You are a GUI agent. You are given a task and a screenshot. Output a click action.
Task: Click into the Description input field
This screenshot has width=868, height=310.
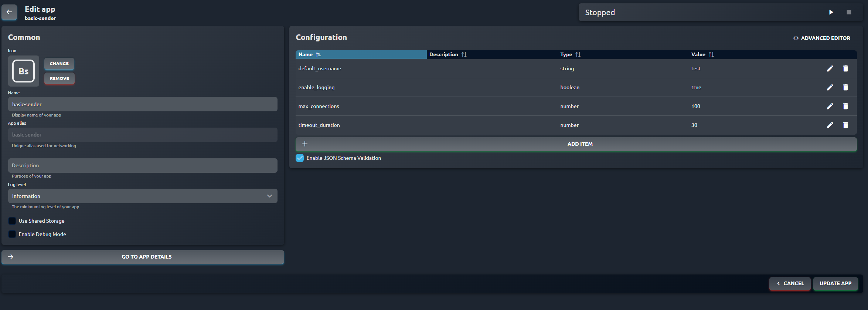point(143,165)
